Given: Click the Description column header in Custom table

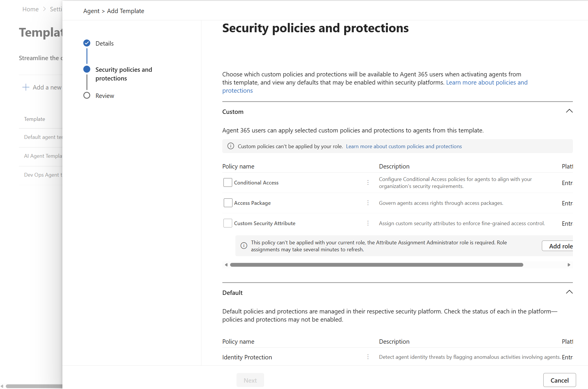Looking at the screenshot, I should click(x=394, y=166).
